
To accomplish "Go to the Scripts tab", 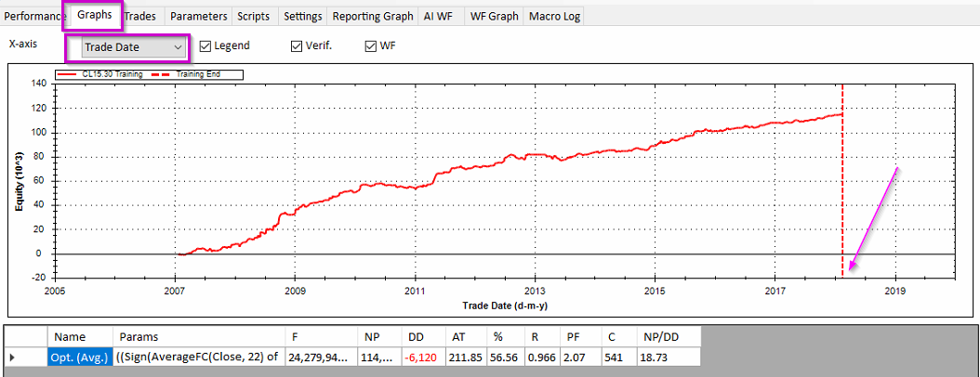I will point(254,16).
